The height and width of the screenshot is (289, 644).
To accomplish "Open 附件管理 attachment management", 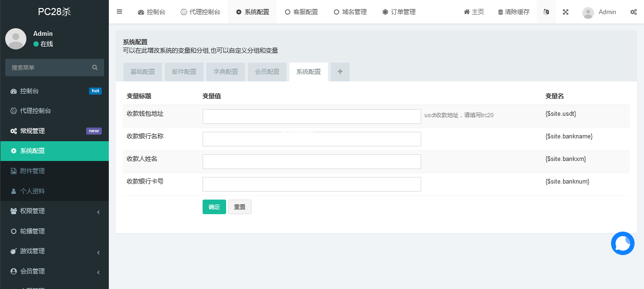I will click(x=32, y=170).
